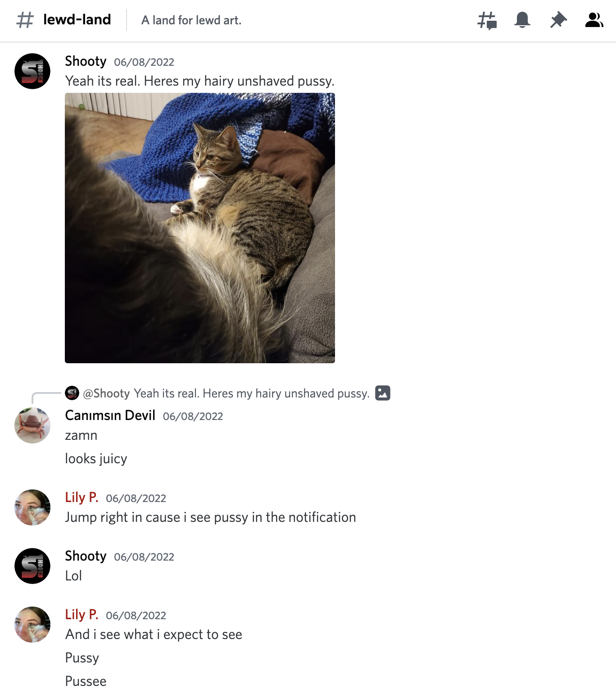The image size is (616, 694).
Task: Jump to replied message via @Shooty preview
Action: [x=226, y=393]
